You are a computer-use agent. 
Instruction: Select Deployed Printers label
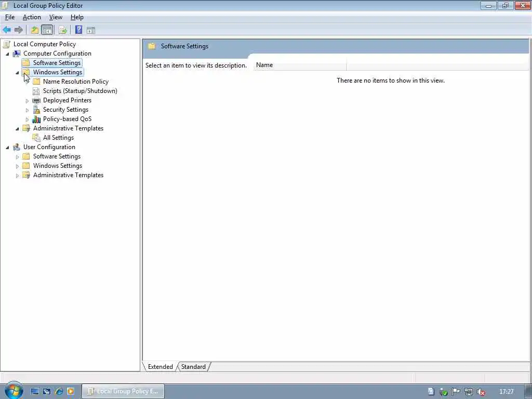(x=67, y=100)
